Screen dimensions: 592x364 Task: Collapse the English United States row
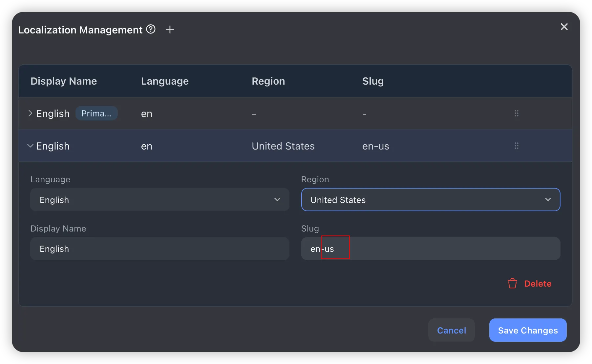click(x=30, y=146)
